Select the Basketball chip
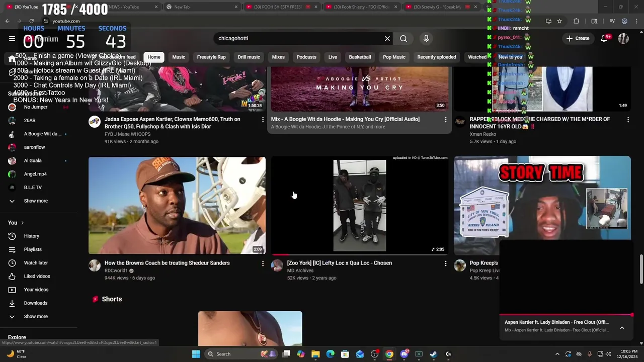The height and width of the screenshot is (362, 644). click(360, 57)
